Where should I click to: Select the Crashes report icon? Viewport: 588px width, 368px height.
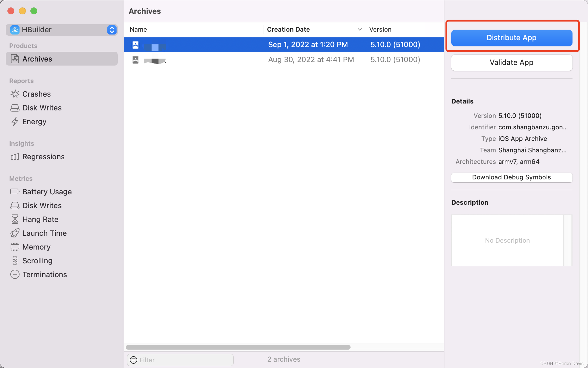15,94
